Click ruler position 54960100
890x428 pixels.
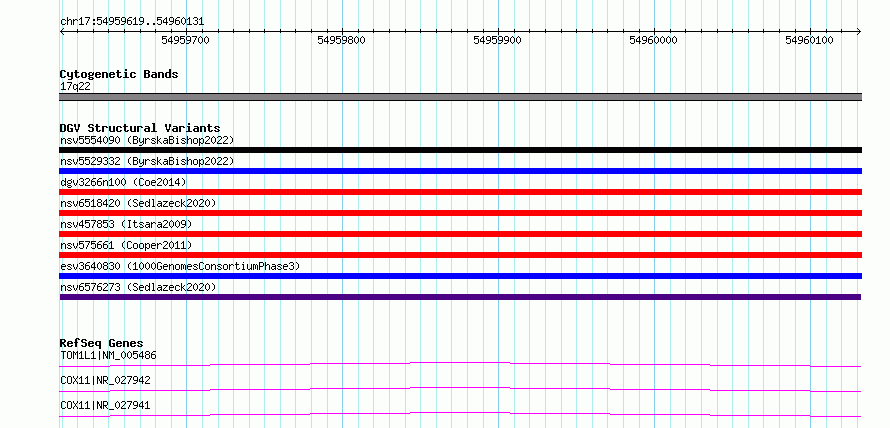click(809, 40)
